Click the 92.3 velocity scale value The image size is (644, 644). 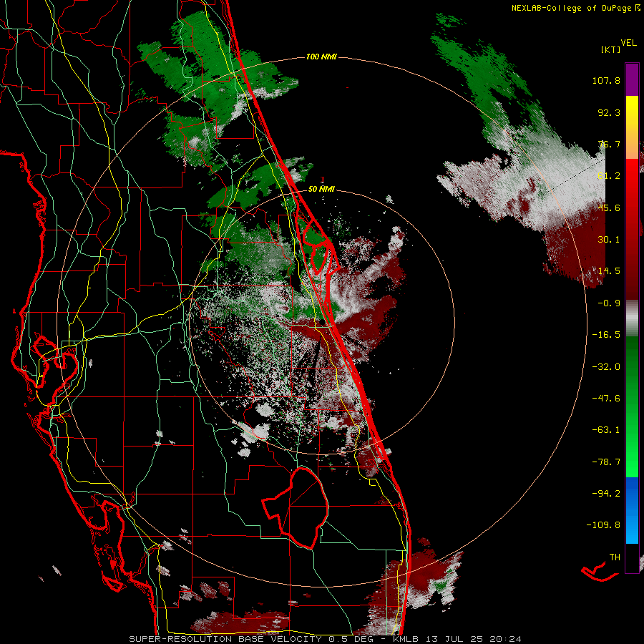pyautogui.click(x=609, y=112)
